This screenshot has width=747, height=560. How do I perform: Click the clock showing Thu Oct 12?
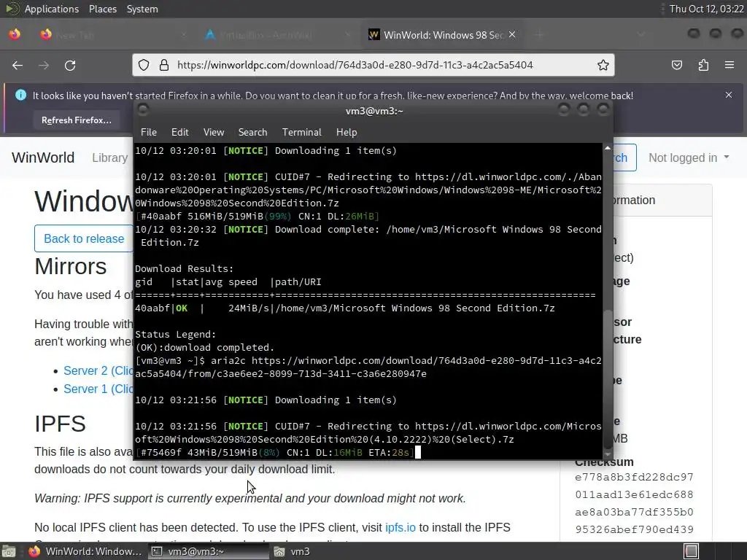point(706,9)
